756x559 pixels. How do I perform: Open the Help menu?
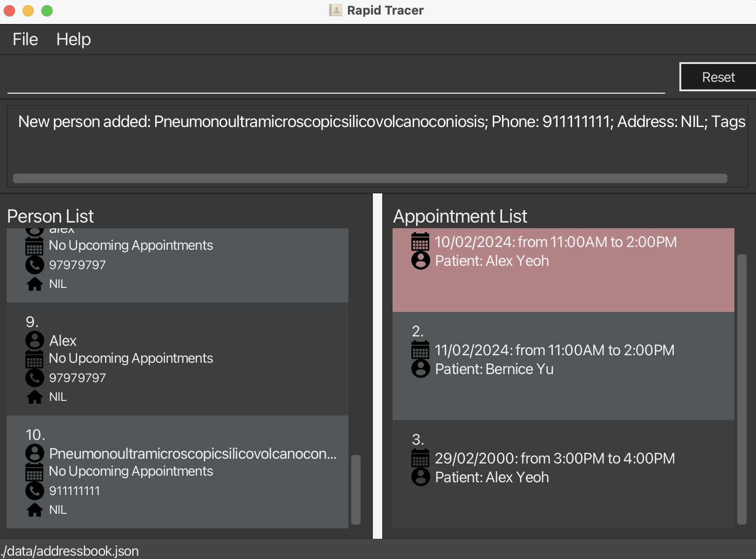(x=74, y=40)
